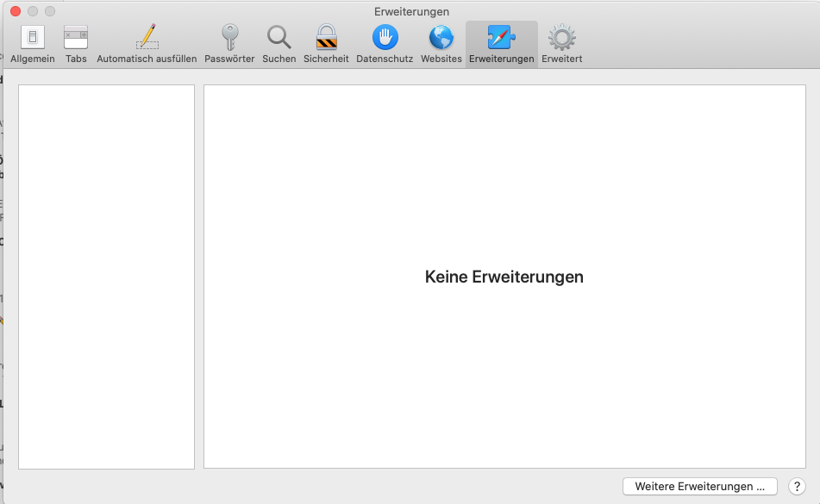Screen dimensions: 820x504
Task: Open Automatisch ausfüllen pencil icon
Action: pos(147,38)
